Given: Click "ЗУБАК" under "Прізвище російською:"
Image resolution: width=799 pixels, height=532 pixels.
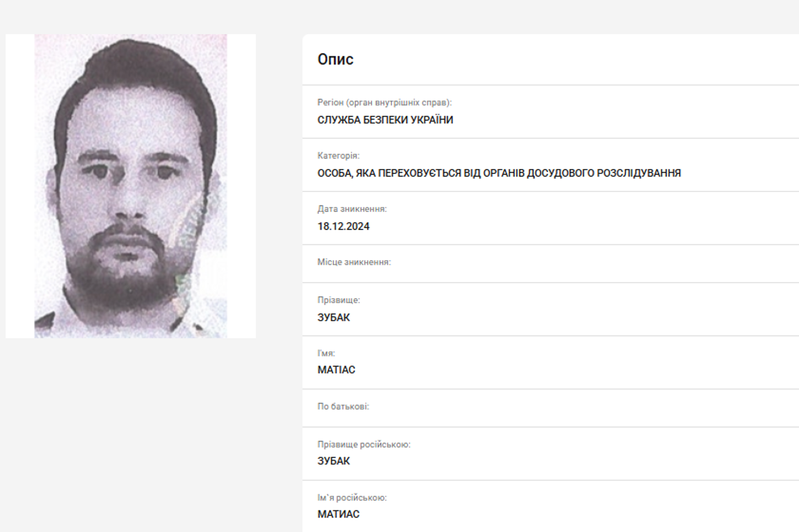Looking at the screenshot, I should point(333,462).
